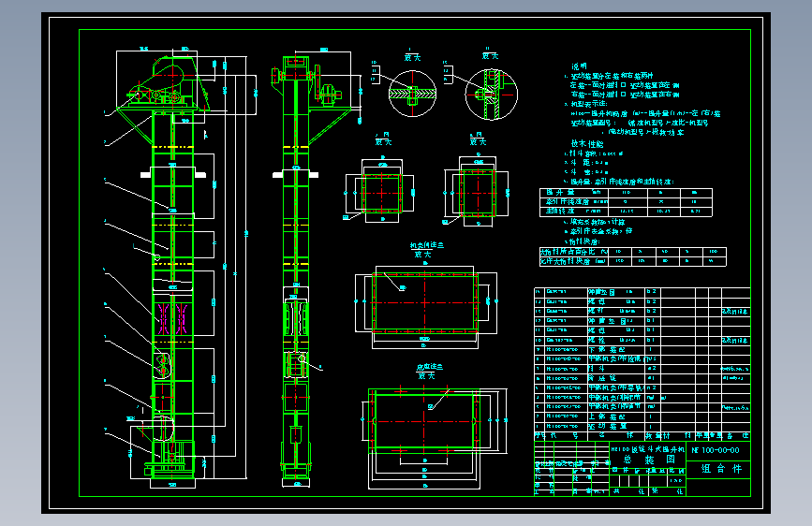Click the 技术性能 heading
The height and width of the screenshot is (526, 812).
(587, 144)
